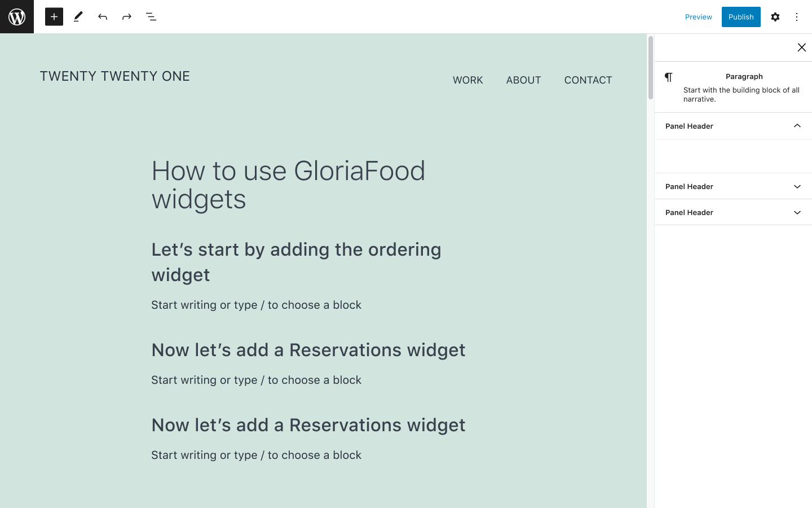Open the ABOUT menu item

[x=523, y=80]
